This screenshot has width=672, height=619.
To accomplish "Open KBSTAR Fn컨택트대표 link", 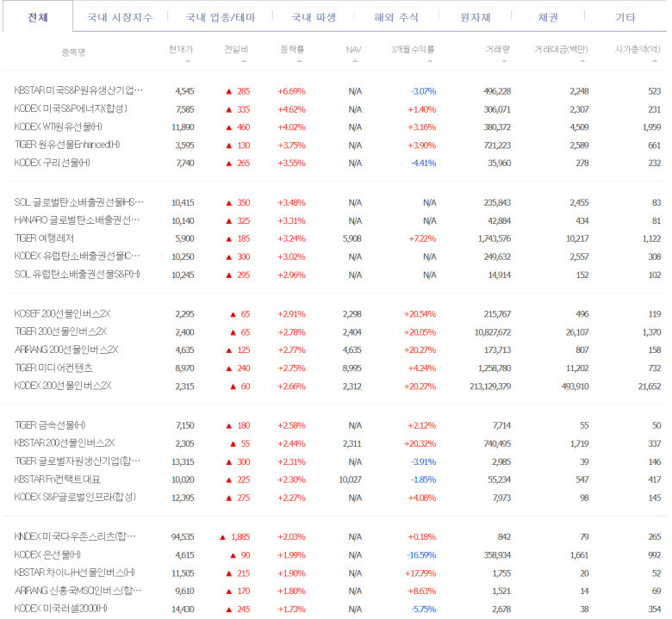I will tap(58, 479).
